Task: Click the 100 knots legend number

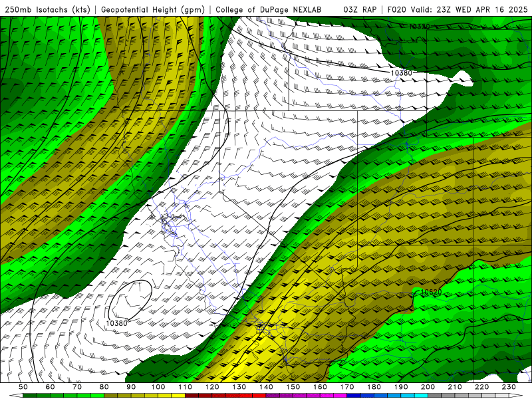Action: [x=158, y=387]
